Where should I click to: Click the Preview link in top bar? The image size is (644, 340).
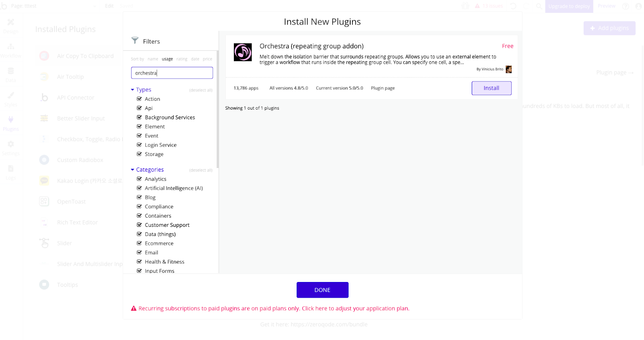click(x=607, y=6)
